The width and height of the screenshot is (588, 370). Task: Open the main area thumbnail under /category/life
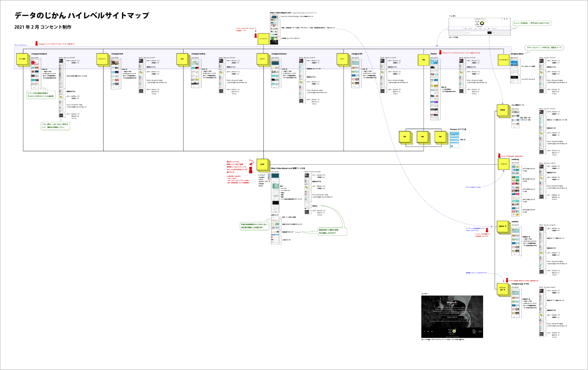click(x=355, y=73)
